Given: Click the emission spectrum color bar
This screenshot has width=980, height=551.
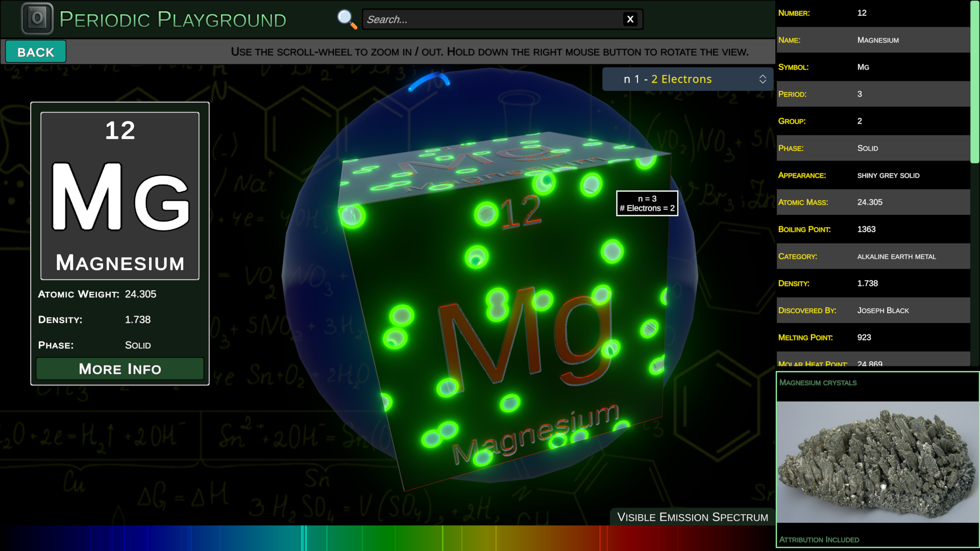Looking at the screenshot, I should 387,538.
